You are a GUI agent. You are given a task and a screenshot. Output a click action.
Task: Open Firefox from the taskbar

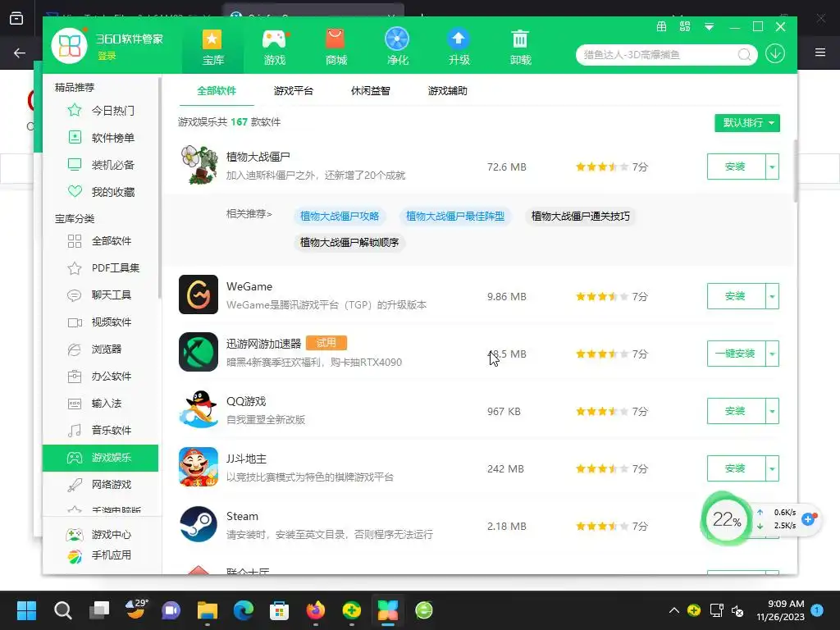coord(316,610)
